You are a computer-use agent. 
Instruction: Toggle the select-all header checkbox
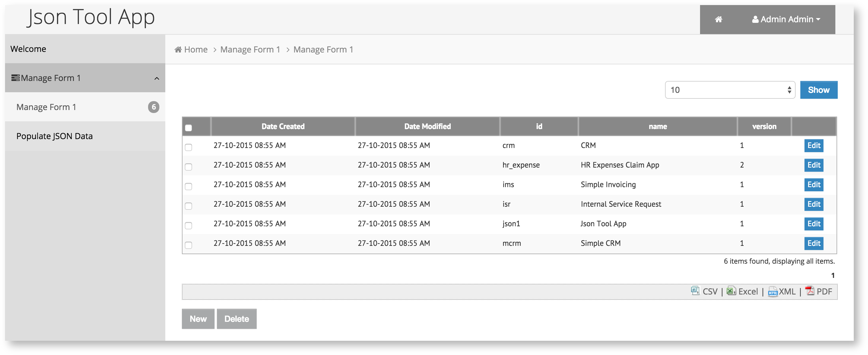pyautogui.click(x=188, y=128)
